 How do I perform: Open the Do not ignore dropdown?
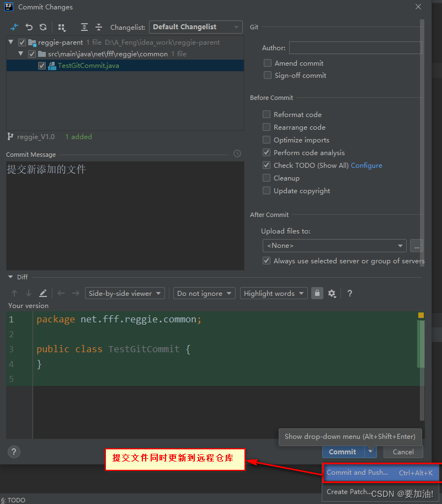204,293
